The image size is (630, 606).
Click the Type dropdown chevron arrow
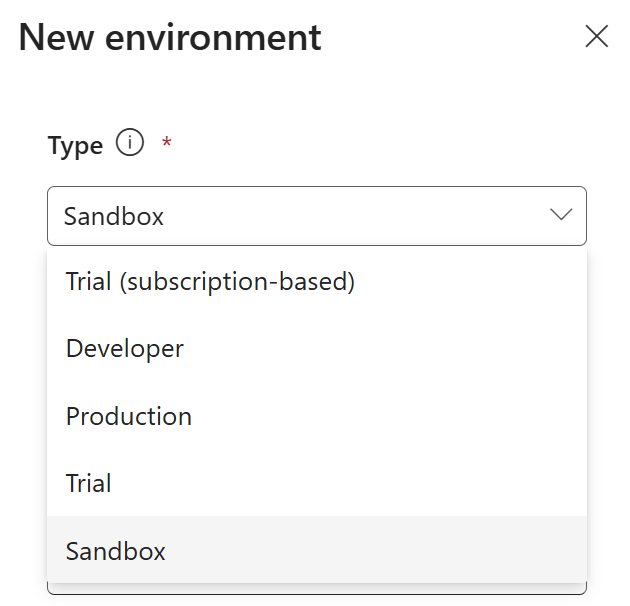click(x=561, y=214)
